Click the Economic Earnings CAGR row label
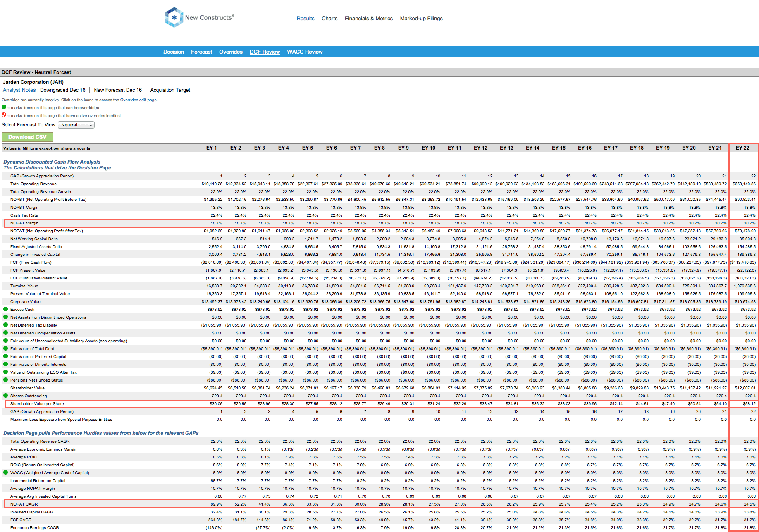This screenshot has height=532, width=759. pos(35,527)
